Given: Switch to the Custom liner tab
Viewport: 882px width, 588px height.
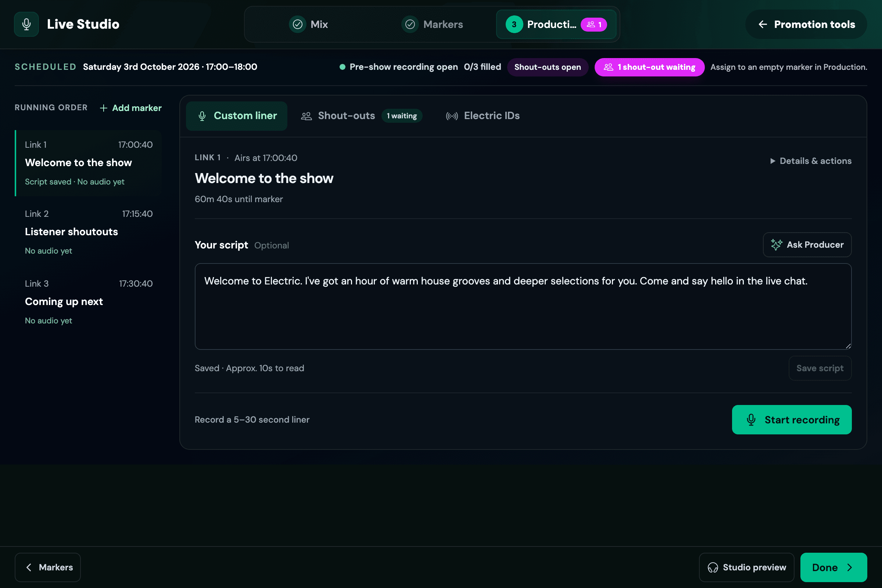Looking at the screenshot, I should point(237,116).
